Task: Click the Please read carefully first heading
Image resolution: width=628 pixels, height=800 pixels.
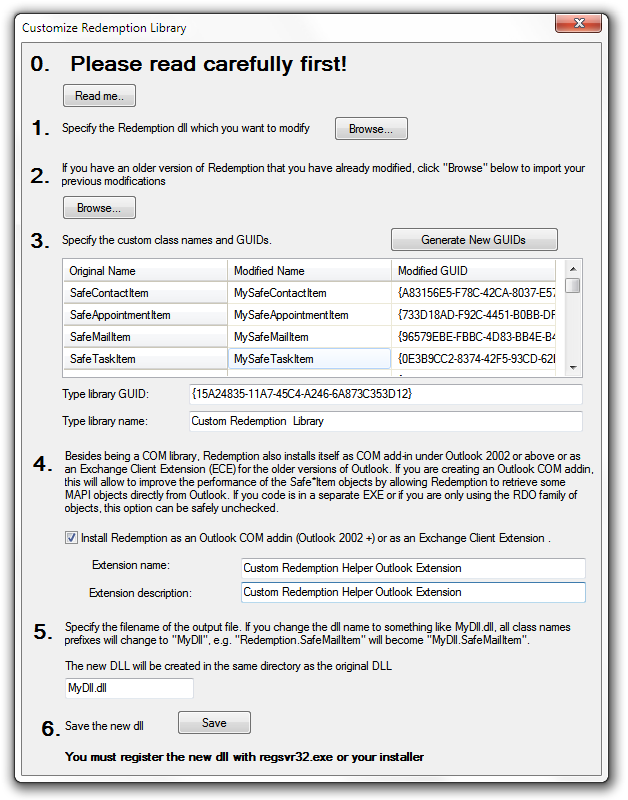Action: click(x=209, y=64)
